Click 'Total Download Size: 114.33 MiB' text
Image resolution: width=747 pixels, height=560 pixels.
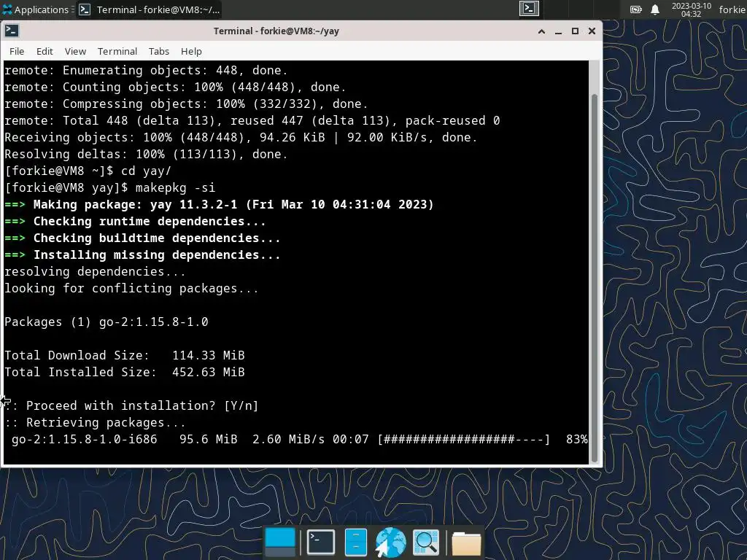pos(124,355)
